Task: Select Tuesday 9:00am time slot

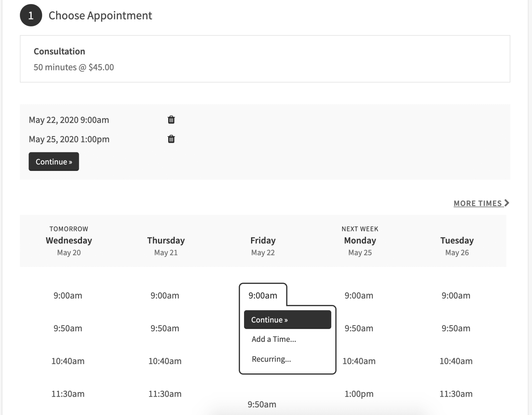Action: [456, 295]
